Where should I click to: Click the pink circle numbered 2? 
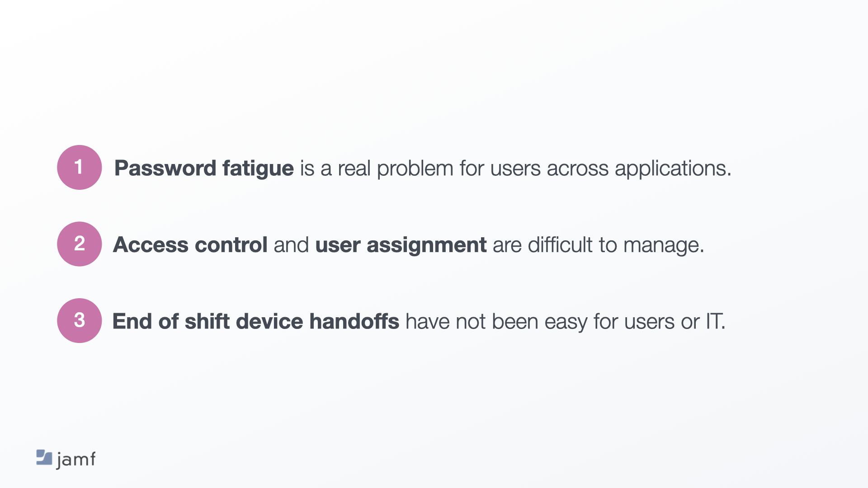point(80,244)
